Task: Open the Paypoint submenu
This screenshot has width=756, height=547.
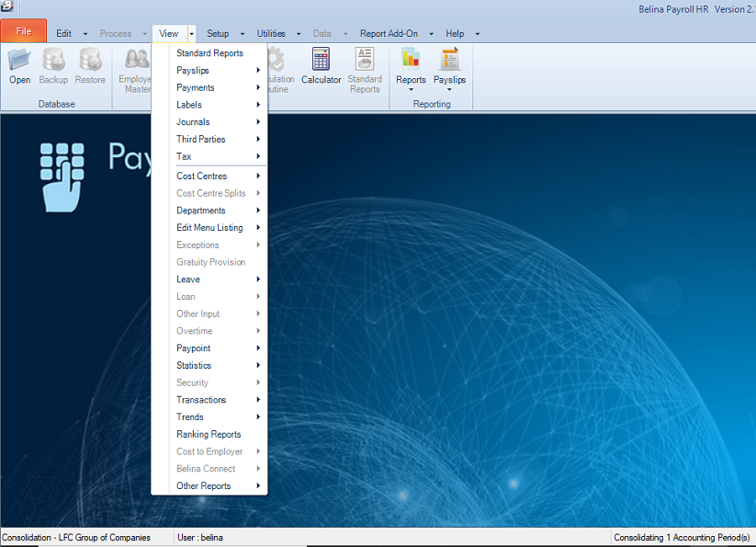Action: pos(209,348)
